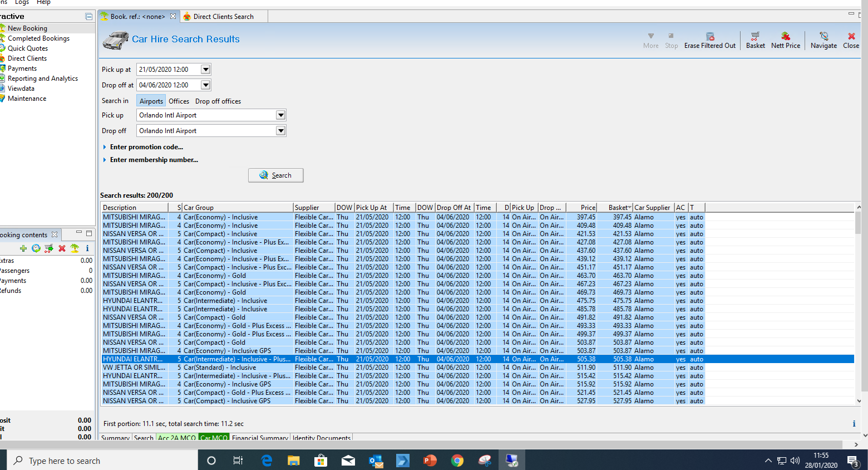Click the basket-with-arrow icon in Booking contents
The width and height of the screenshot is (868, 470).
click(49, 248)
